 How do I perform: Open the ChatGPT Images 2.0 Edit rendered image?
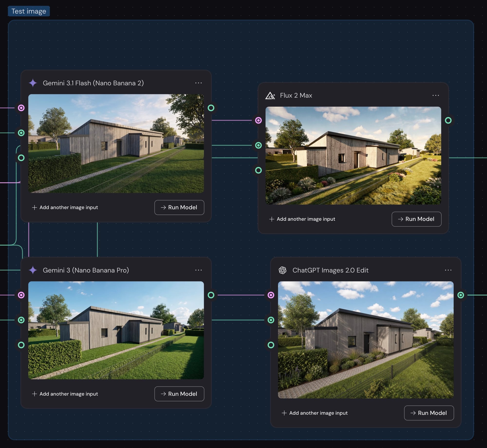(x=366, y=340)
